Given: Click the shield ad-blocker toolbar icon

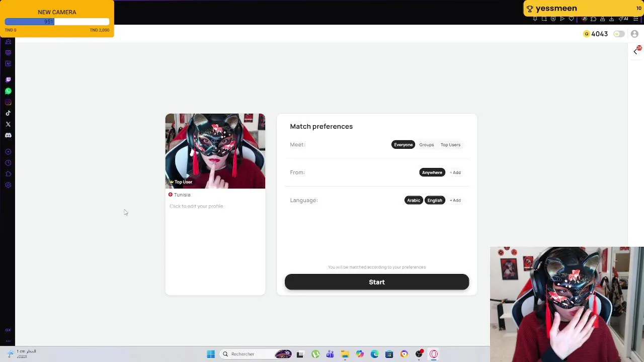Looking at the screenshot, I should click(x=553, y=19).
